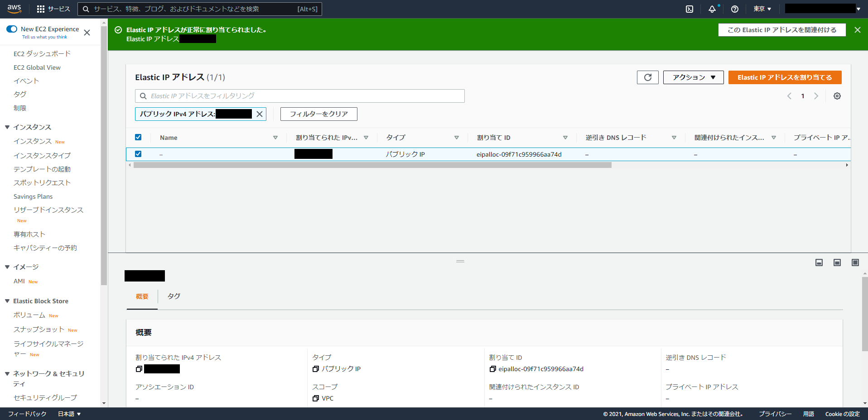Screen dimensions: 868x420
Task: Uncheck the eipalloc row checkbox
Action: tap(138, 154)
